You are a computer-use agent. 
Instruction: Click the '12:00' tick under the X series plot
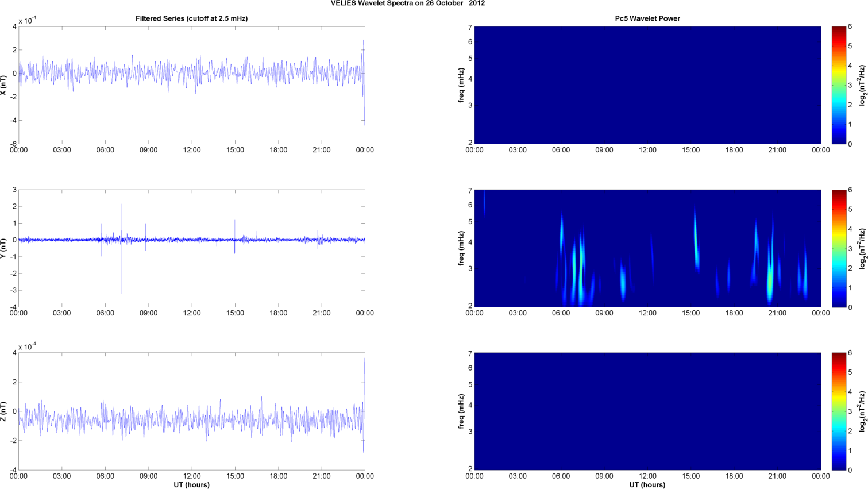(192, 150)
